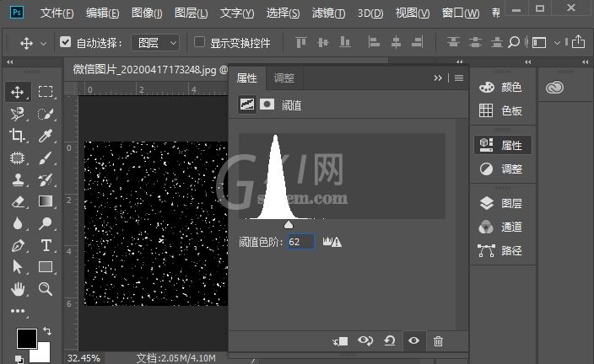Select the Rectangle shape tool

pyautogui.click(x=46, y=267)
